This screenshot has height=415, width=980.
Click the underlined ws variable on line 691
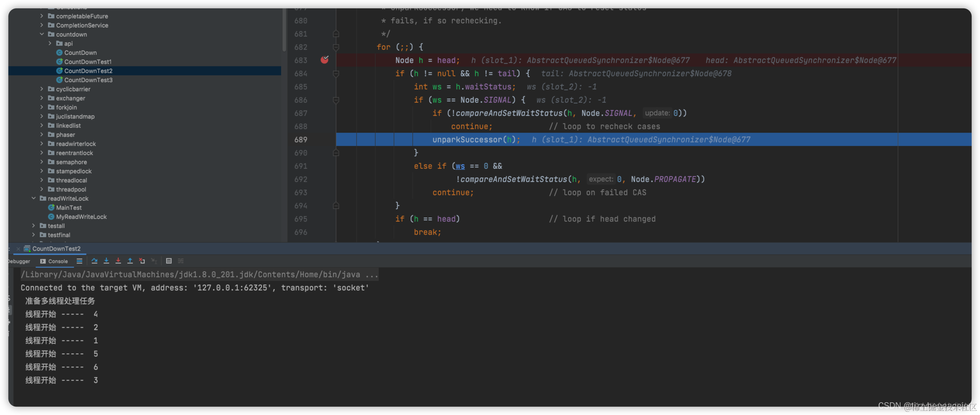(x=460, y=166)
